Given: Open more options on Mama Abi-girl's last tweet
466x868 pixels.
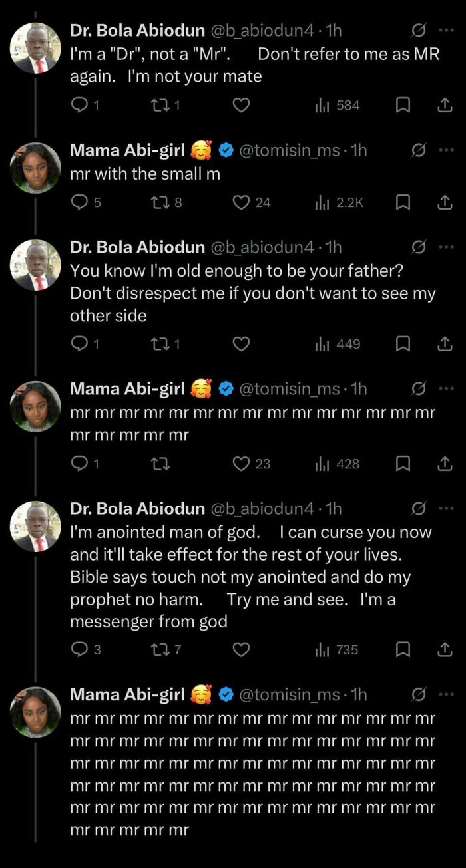Looking at the screenshot, I should (447, 694).
